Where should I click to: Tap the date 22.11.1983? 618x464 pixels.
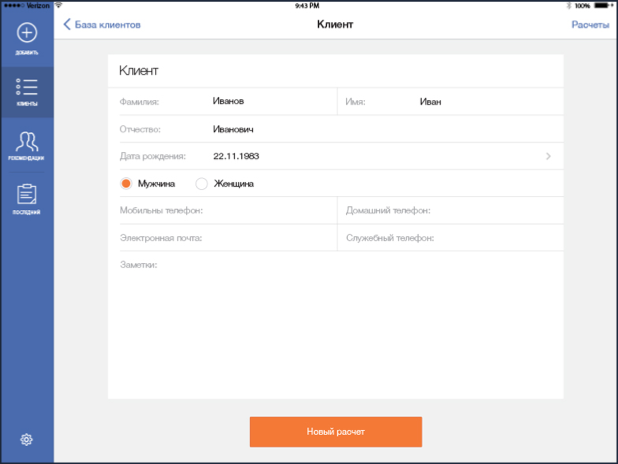[236, 156]
